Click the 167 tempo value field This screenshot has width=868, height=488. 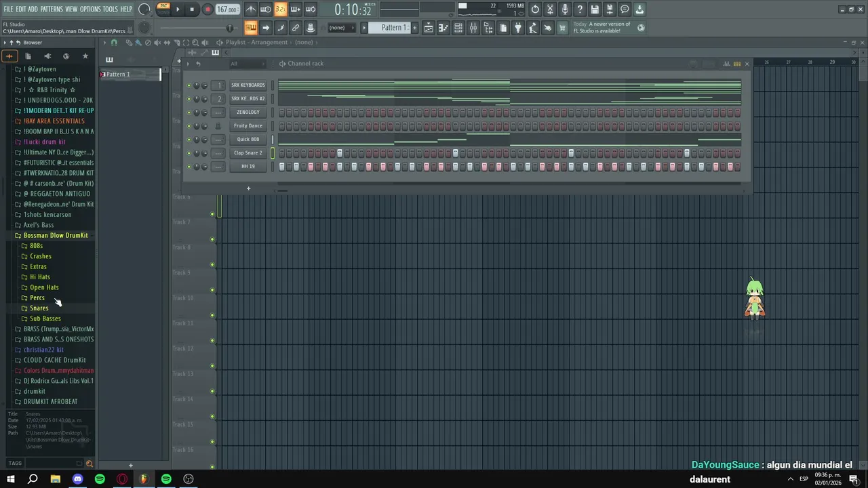pyautogui.click(x=228, y=9)
